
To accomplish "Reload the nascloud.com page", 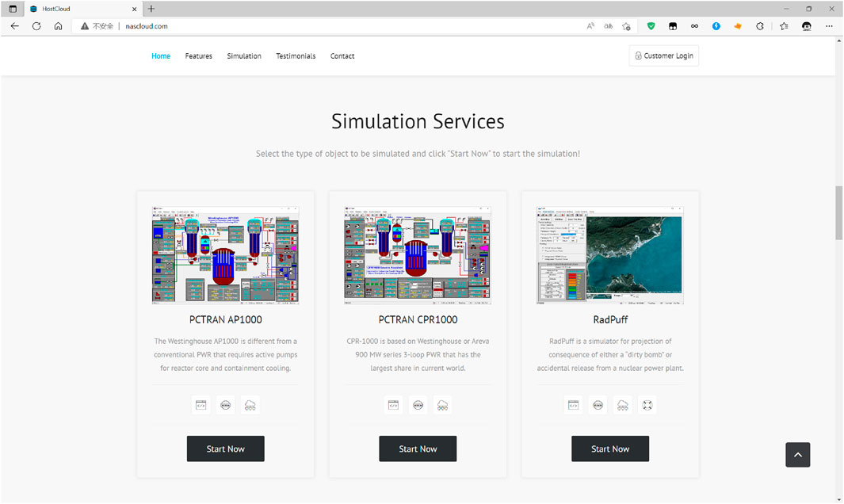I will pos(36,26).
